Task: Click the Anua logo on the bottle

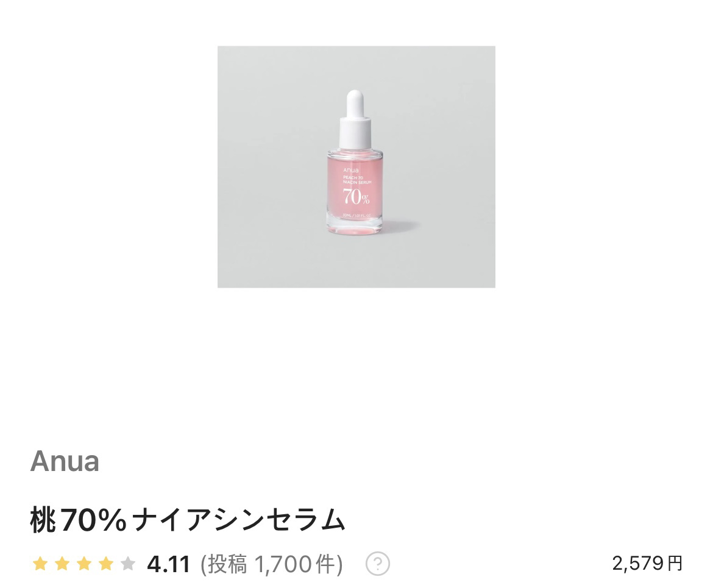Action: (350, 171)
